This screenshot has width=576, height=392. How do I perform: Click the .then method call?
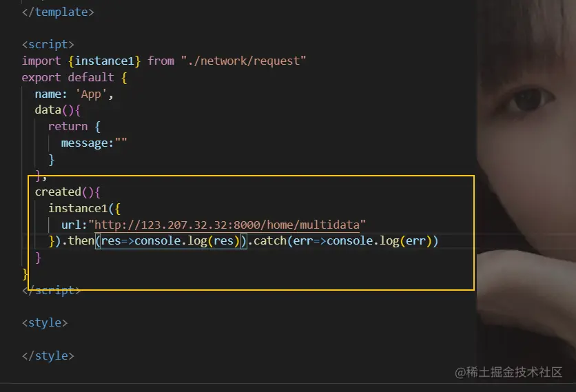78,240
